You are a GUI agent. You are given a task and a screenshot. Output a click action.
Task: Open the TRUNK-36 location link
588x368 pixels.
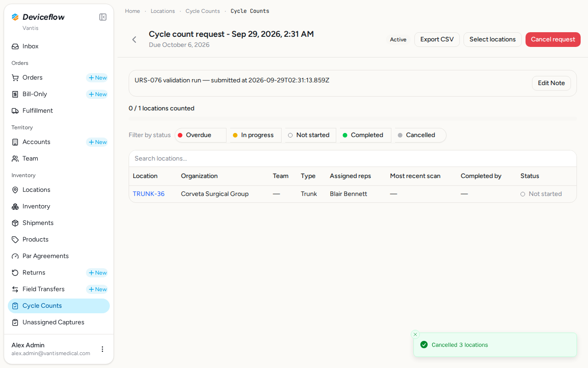click(148, 194)
